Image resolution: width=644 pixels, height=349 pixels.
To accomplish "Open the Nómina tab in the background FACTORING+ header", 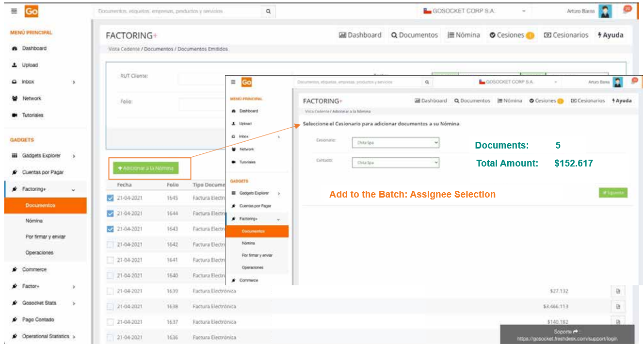I will click(x=464, y=35).
